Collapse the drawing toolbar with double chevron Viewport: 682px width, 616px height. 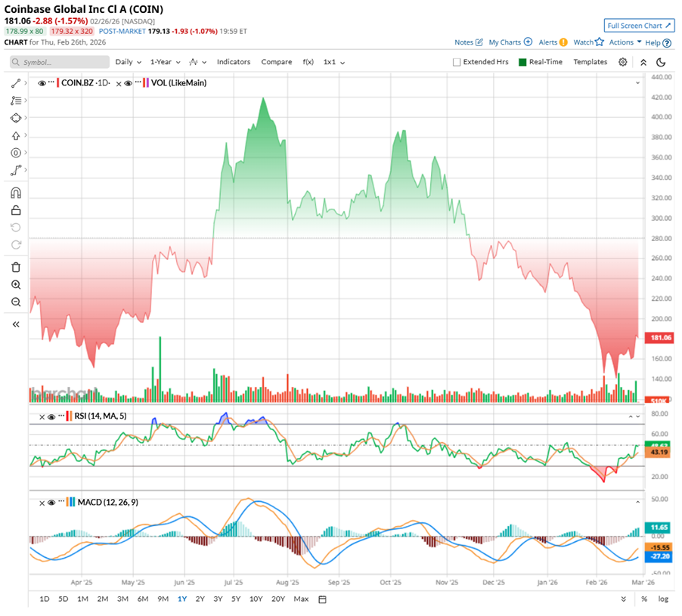pos(16,324)
